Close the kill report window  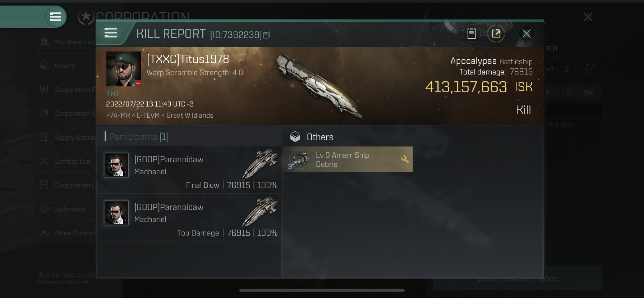coord(526,34)
